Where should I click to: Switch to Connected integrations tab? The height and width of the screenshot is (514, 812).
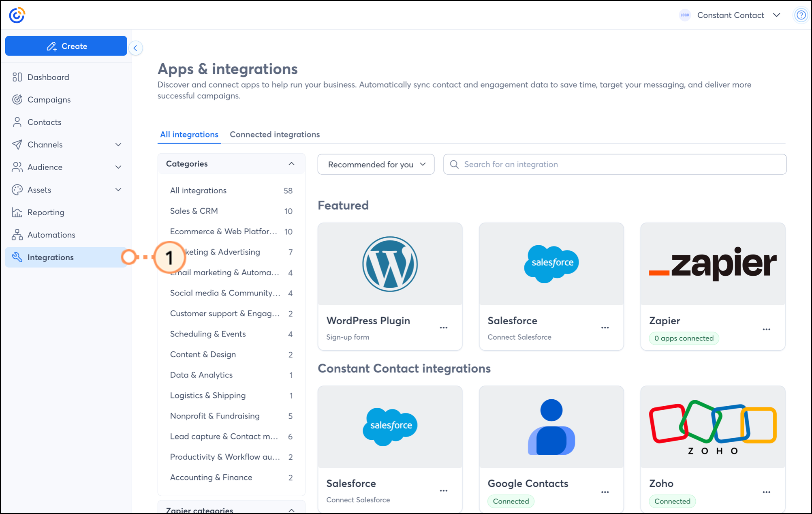click(274, 135)
